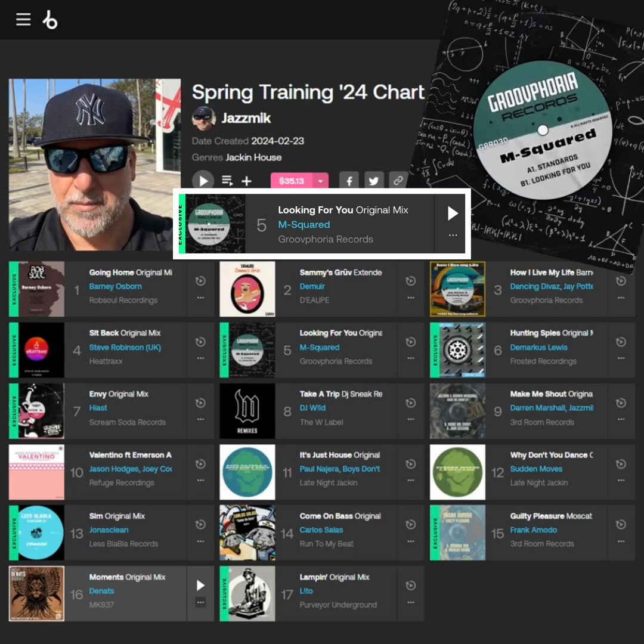Viewport: 644px width, 644px height.
Task: Open more options for highlighted Looking For You
Action: pyautogui.click(x=453, y=236)
